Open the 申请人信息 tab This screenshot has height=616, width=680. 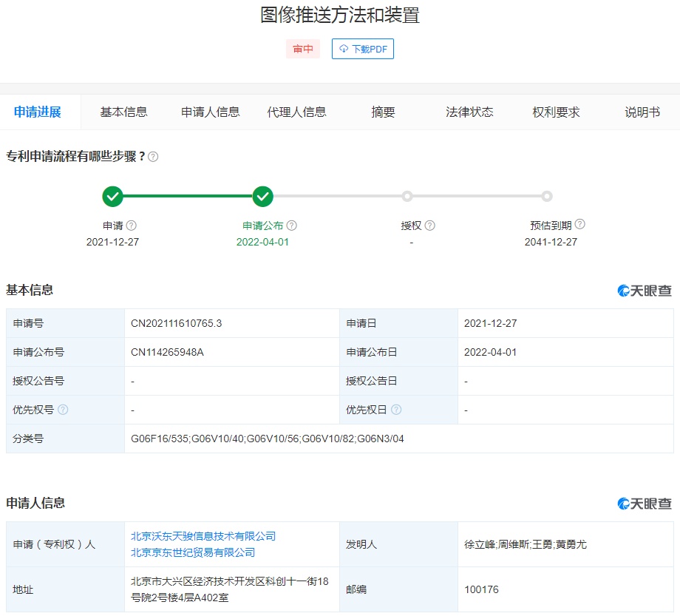click(x=211, y=112)
